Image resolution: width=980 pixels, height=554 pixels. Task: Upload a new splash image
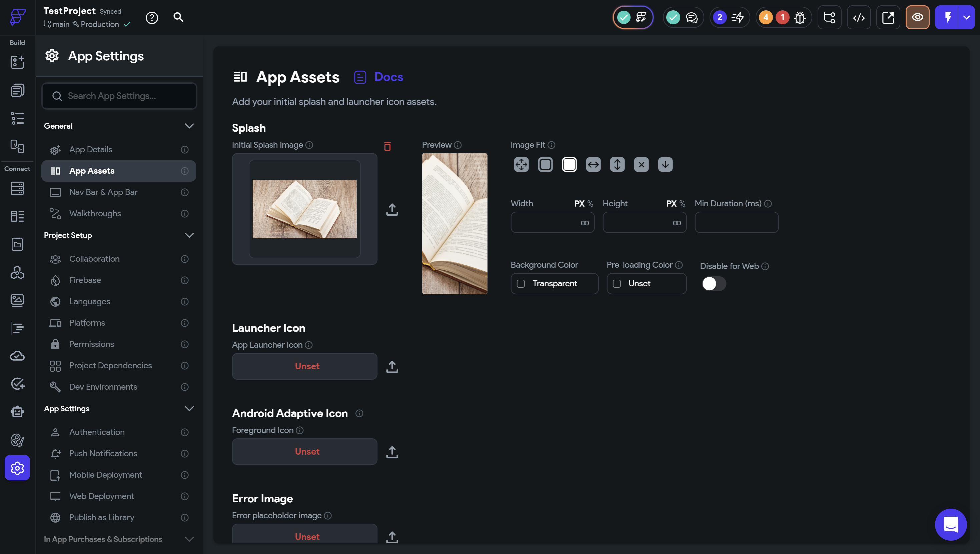coord(391,209)
